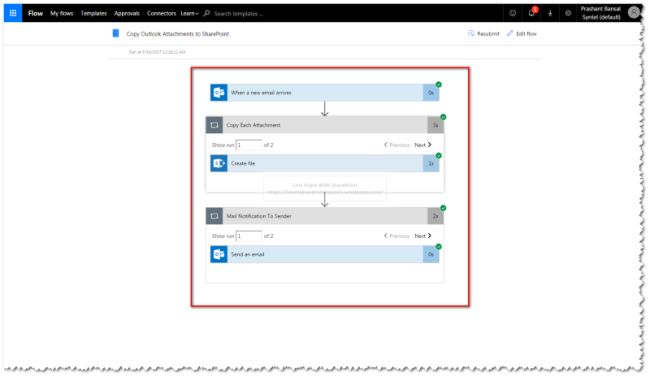Click success checkmark on Create file
Screen dimensions: 650x377
coord(439,156)
